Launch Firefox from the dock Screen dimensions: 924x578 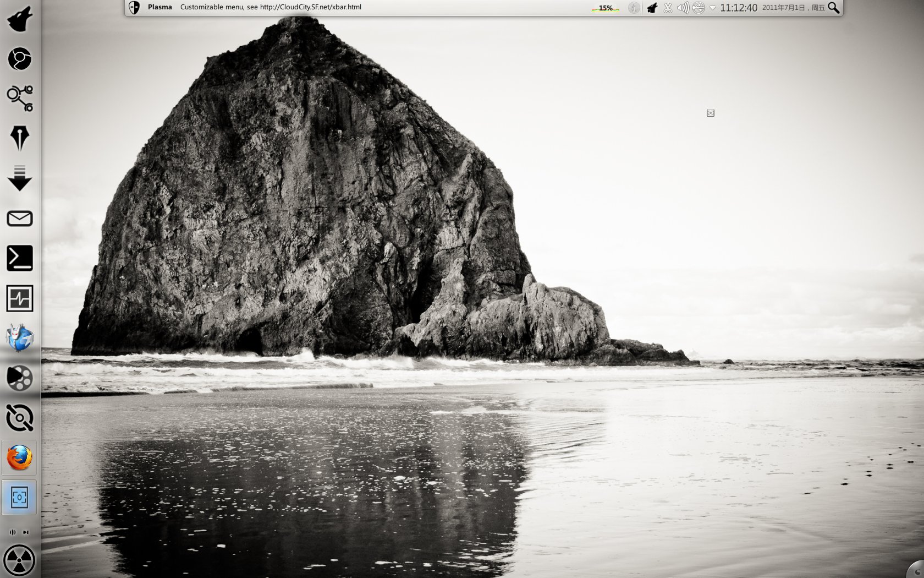tap(20, 458)
